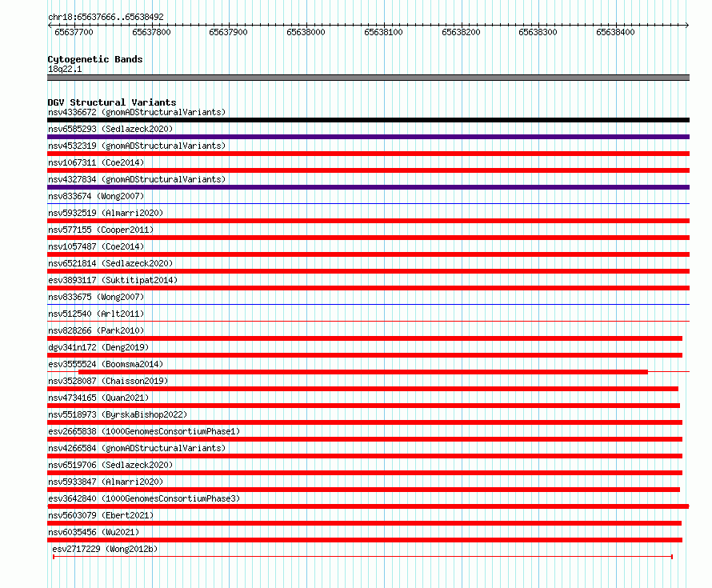Screen dimensions: 712x588
Task: Click ruler position 65637700
Action: coord(74,32)
